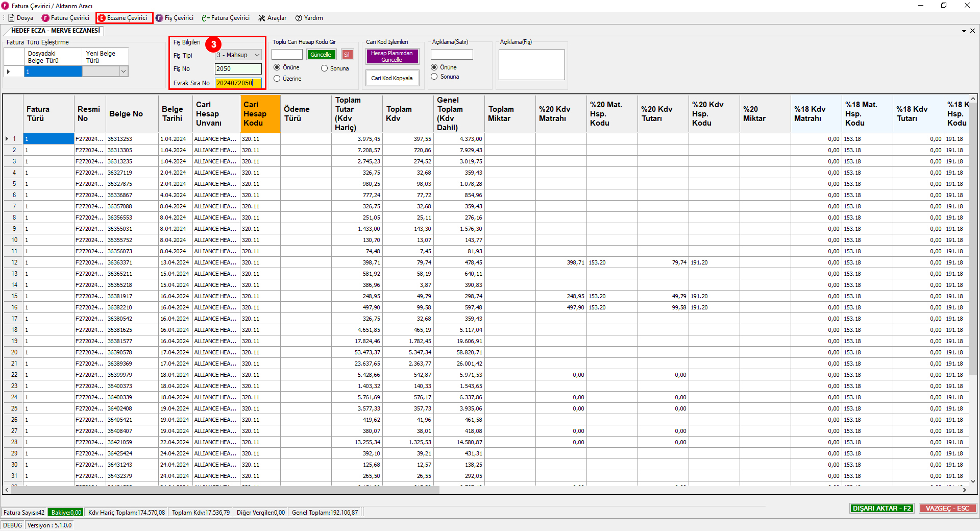This screenshot has width=980, height=531.
Task: Select the Üzerine radio option
Action: coord(287,79)
